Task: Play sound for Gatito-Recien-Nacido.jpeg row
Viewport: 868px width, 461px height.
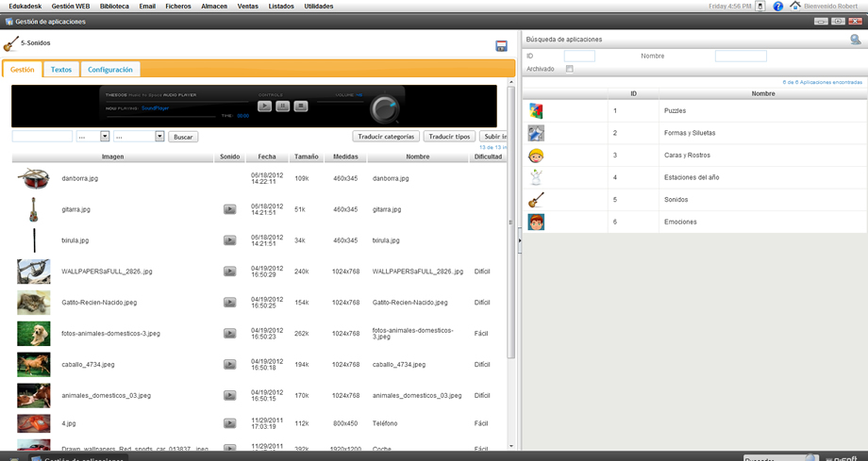Action: tap(229, 303)
